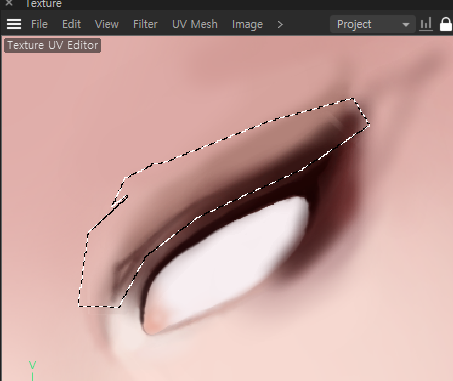Viewport: 453px width, 381px height.
Task: Close the Texture tab
Action: (x=9, y=3)
